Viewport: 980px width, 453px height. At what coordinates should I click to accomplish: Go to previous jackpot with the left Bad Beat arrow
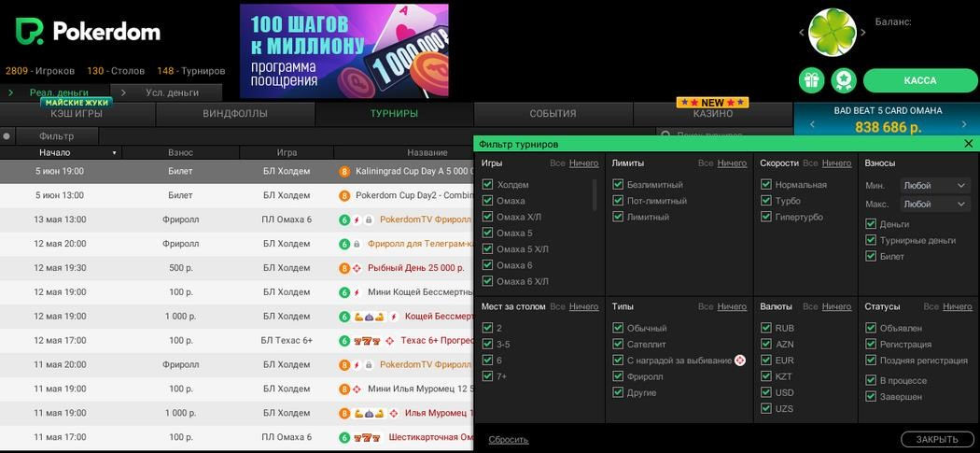click(813, 124)
